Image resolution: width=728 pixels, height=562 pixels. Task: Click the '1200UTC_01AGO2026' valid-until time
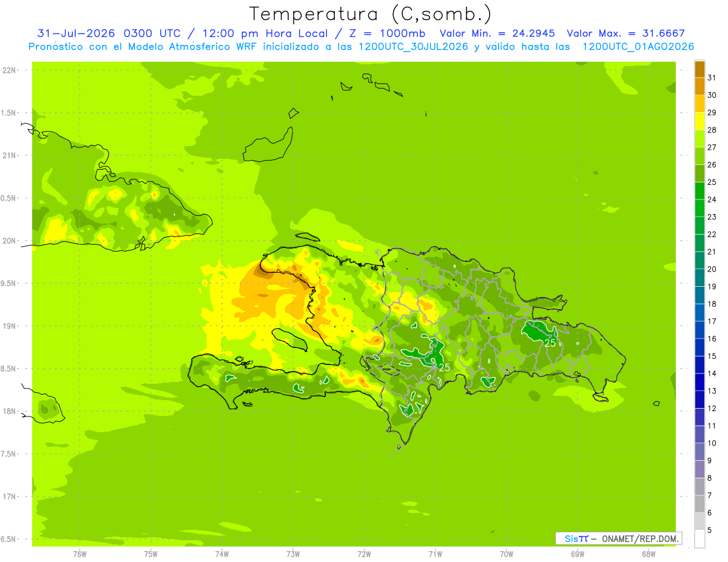(x=638, y=47)
